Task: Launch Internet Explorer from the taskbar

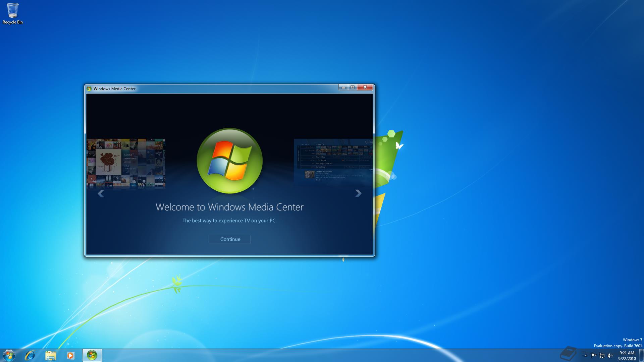Action: (30, 355)
